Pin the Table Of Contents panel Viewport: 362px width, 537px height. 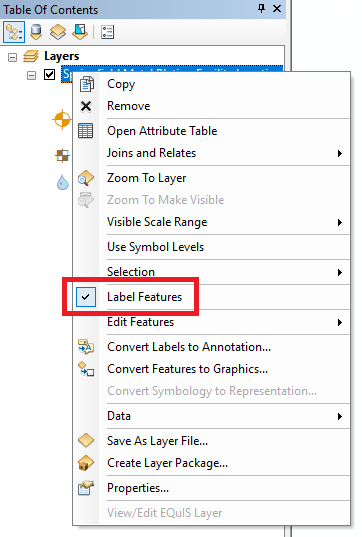point(261,9)
